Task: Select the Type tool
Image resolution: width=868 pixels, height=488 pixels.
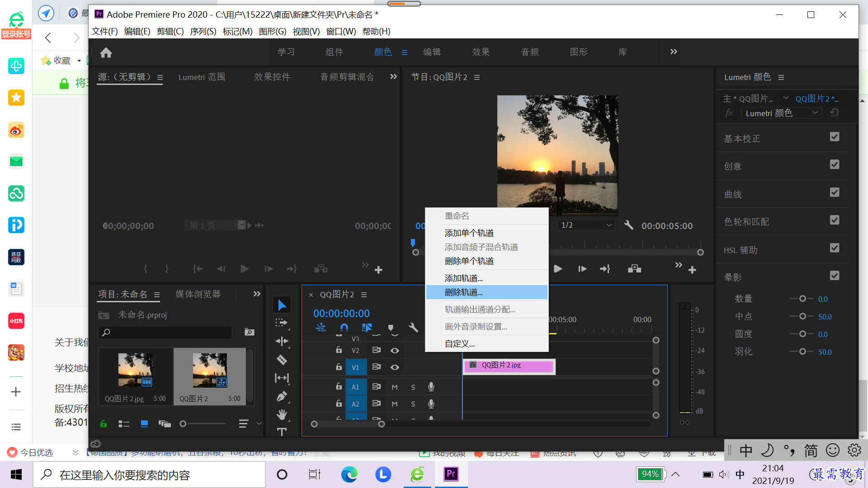Action: (282, 432)
